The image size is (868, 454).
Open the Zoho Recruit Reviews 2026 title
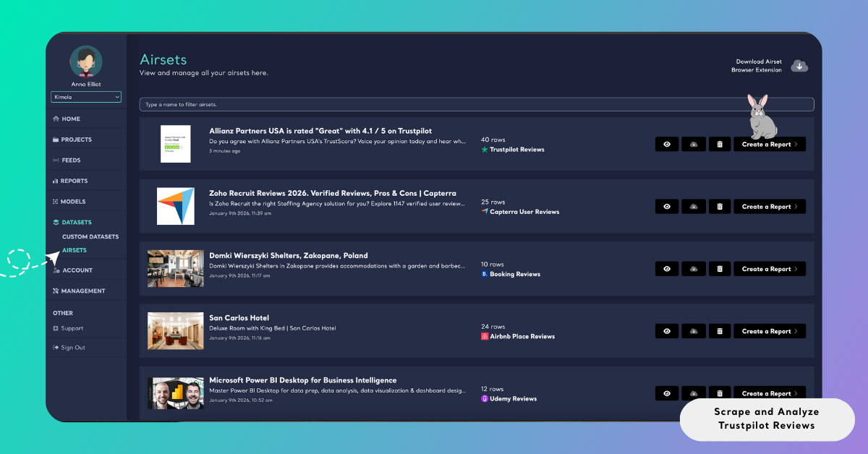tap(333, 193)
